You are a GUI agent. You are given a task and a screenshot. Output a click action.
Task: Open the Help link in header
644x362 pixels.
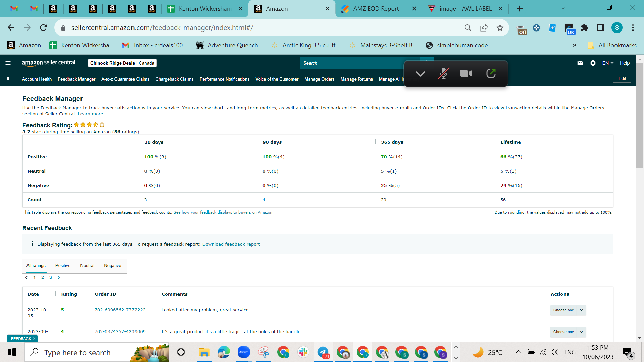click(625, 63)
